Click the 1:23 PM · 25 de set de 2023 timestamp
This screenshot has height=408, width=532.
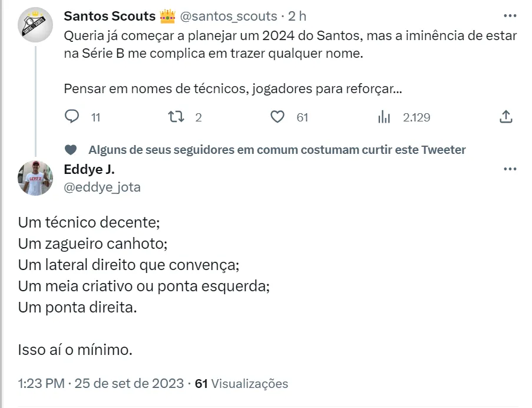101,384
